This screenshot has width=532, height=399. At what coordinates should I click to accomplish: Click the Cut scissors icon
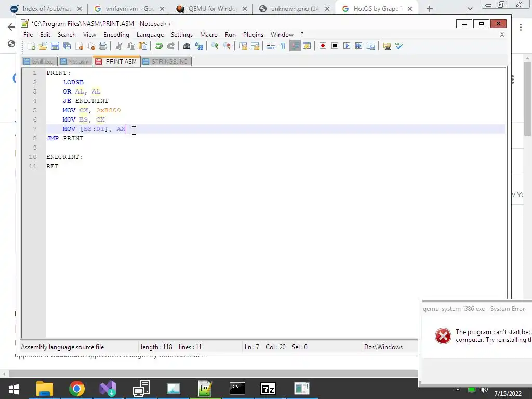[119, 46]
